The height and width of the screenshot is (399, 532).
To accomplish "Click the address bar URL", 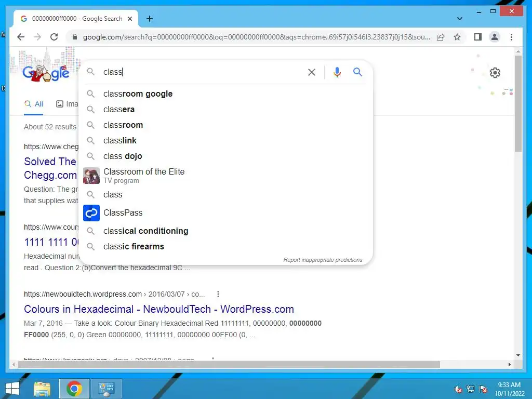I will point(256,37).
